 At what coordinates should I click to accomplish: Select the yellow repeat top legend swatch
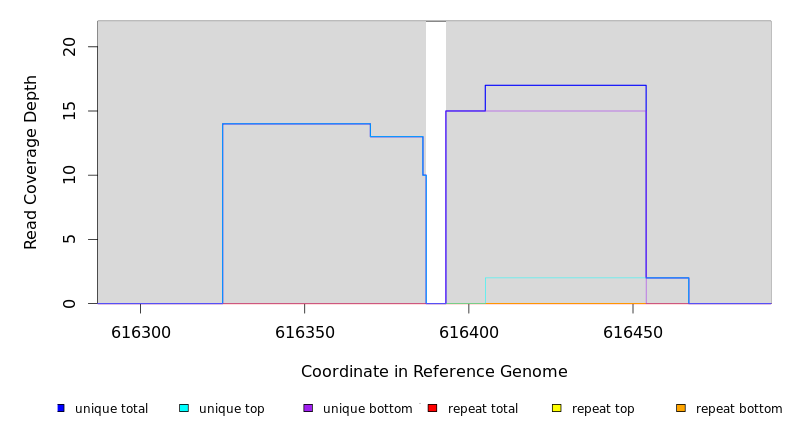click(557, 408)
